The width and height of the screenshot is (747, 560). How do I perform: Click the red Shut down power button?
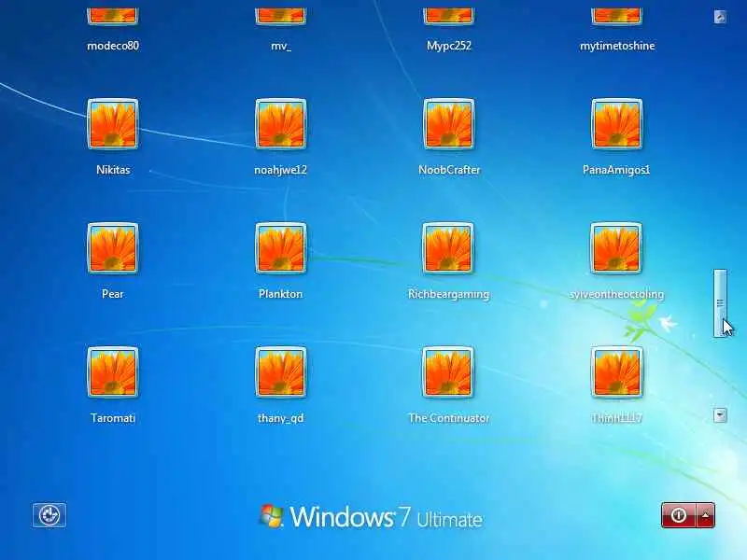(x=679, y=515)
